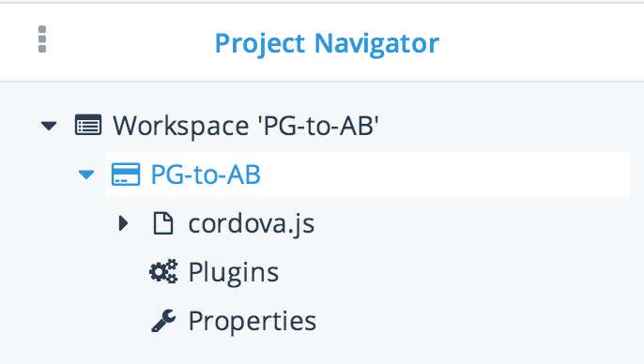
Task: Open the three-dot panel options menu
Action: (x=42, y=39)
